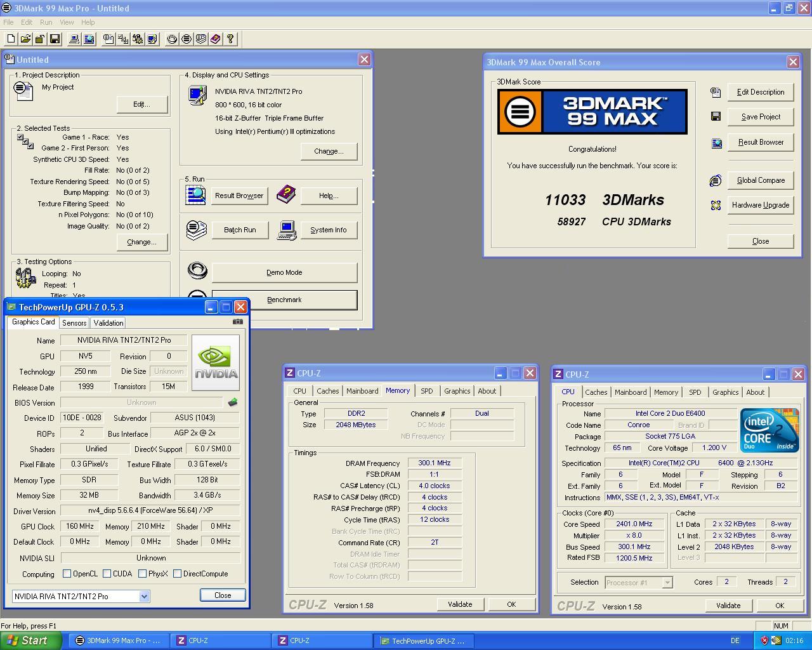The width and height of the screenshot is (812, 650).
Task: Click the Result Browser magnifier toolbar icon
Action: pos(89,39)
